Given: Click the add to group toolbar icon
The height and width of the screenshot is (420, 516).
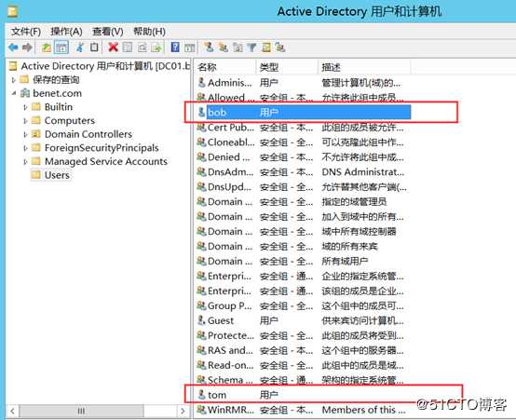Looking at the screenshot, I should [x=280, y=47].
